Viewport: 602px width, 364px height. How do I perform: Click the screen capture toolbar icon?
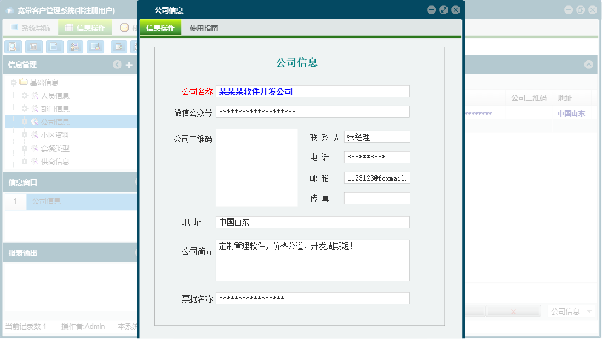(x=95, y=47)
